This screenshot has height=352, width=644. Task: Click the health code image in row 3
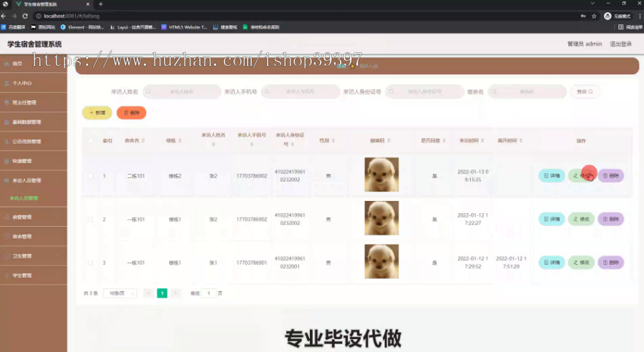coord(381,261)
